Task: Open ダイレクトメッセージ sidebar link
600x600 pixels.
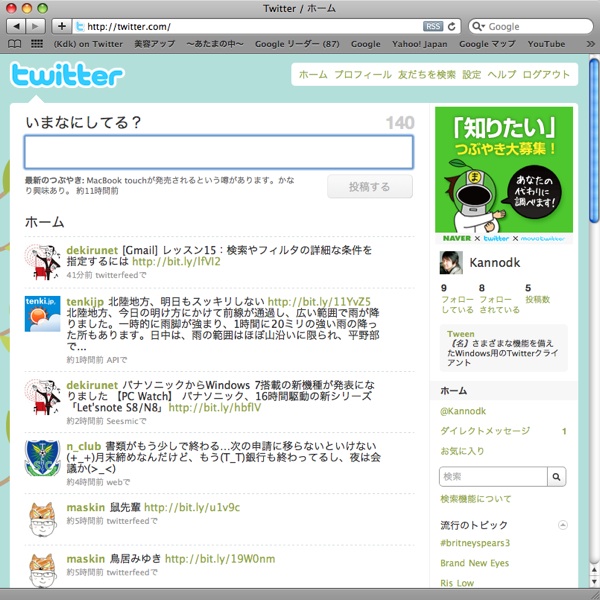Action: click(x=485, y=431)
